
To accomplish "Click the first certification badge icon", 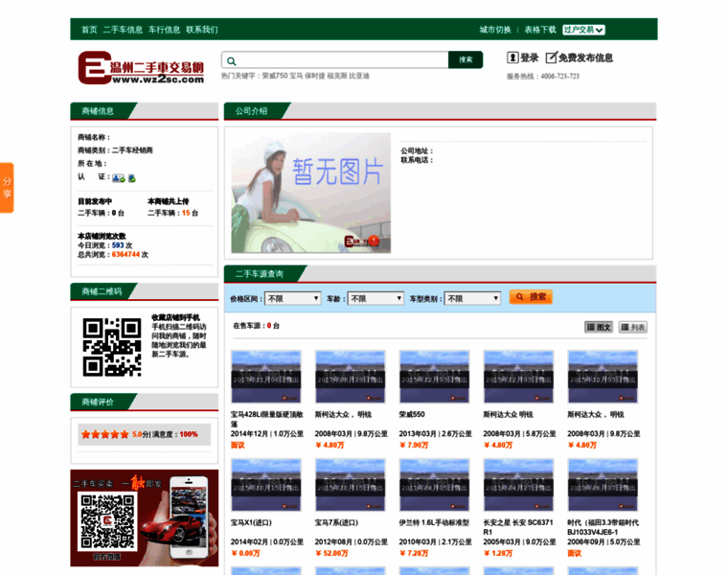I will (x=119, y=178).
